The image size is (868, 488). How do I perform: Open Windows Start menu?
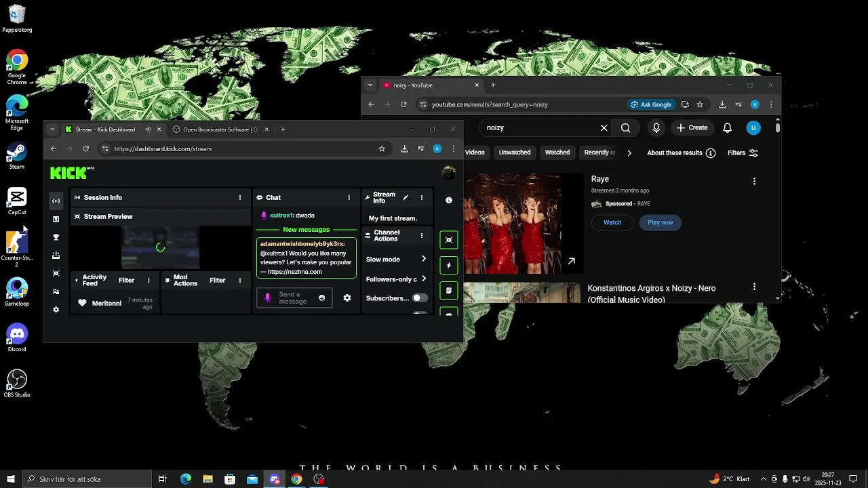pos(10,479)
